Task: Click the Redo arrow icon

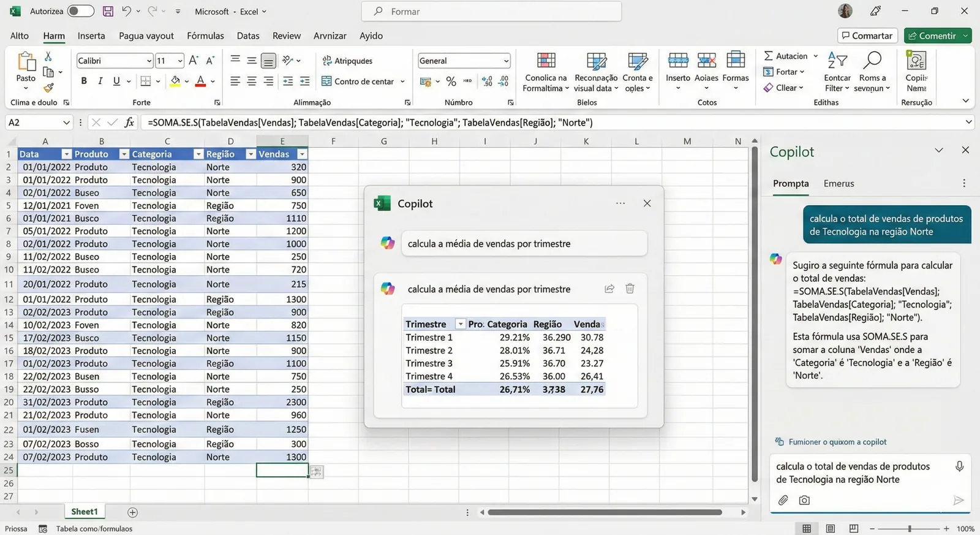Action: pyautogui.click(x=153, y=11)
